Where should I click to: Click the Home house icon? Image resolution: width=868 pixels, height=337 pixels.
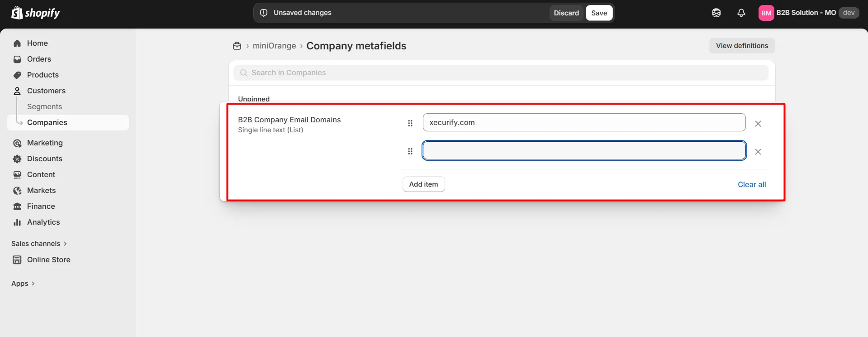(17, 43)
